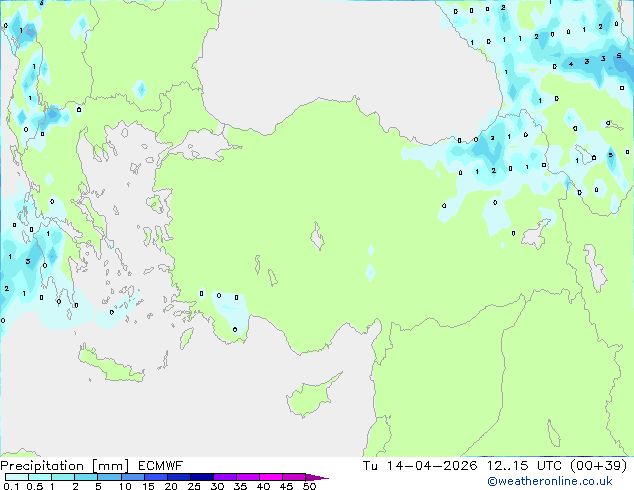The width and height of the screenshot is (634, 490).
Task: Click the 30–35 mm purple legend swatch
Action: (224, 477)
